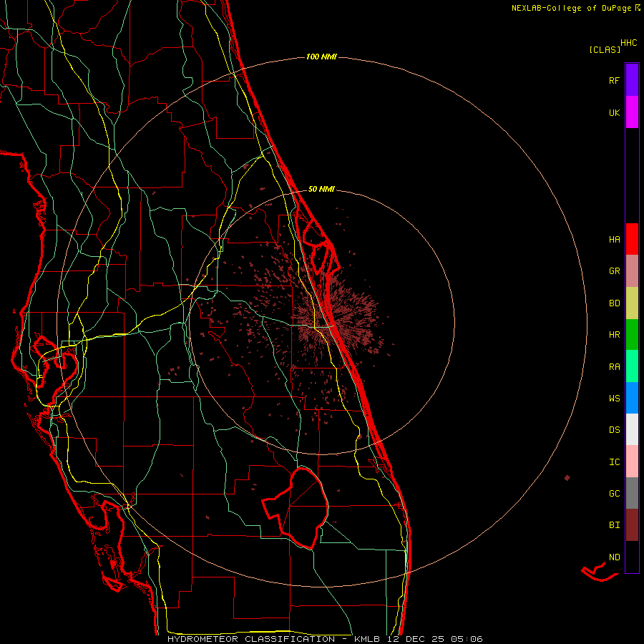
Task: Click the '[CLAS]' legend heading
Action: click(x=605, y=49)
